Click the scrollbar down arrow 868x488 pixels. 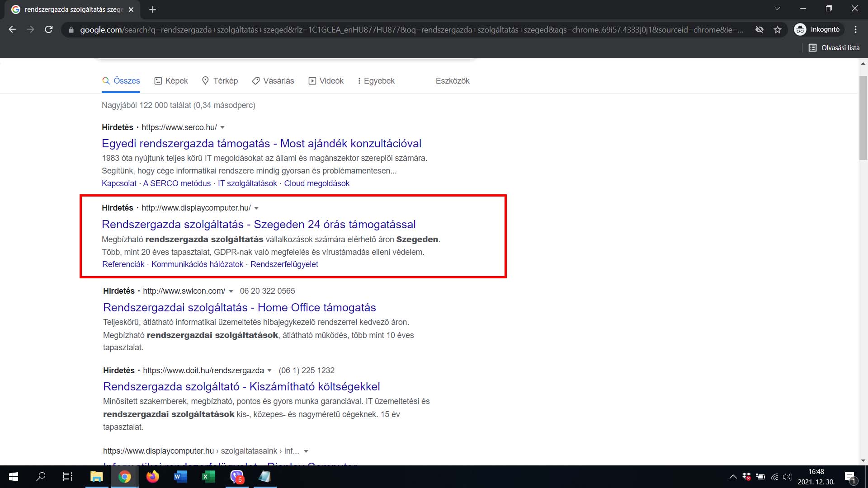tap(863, 460)
